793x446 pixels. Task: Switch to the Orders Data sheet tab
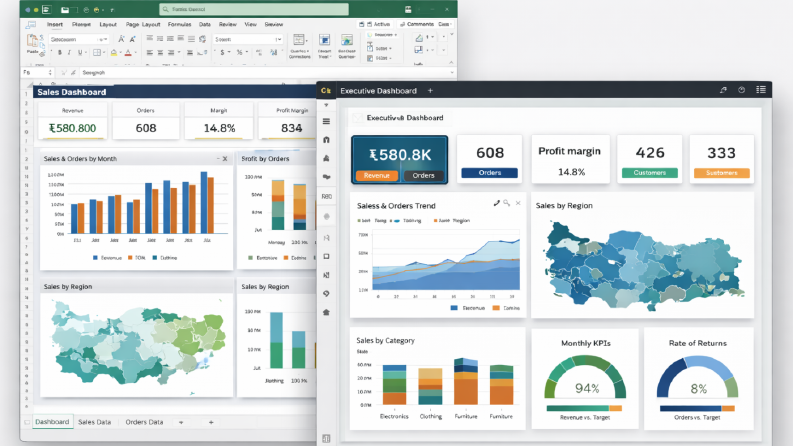point(144,422)
